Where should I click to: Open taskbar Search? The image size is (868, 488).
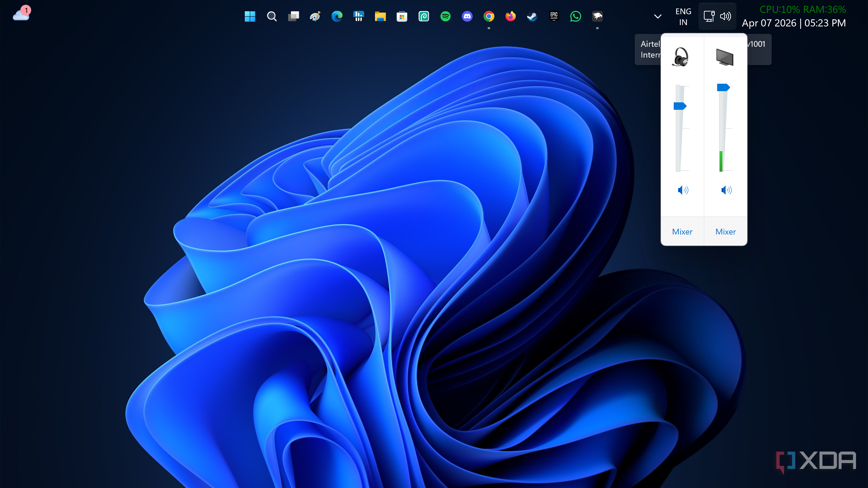click(272, 16)
